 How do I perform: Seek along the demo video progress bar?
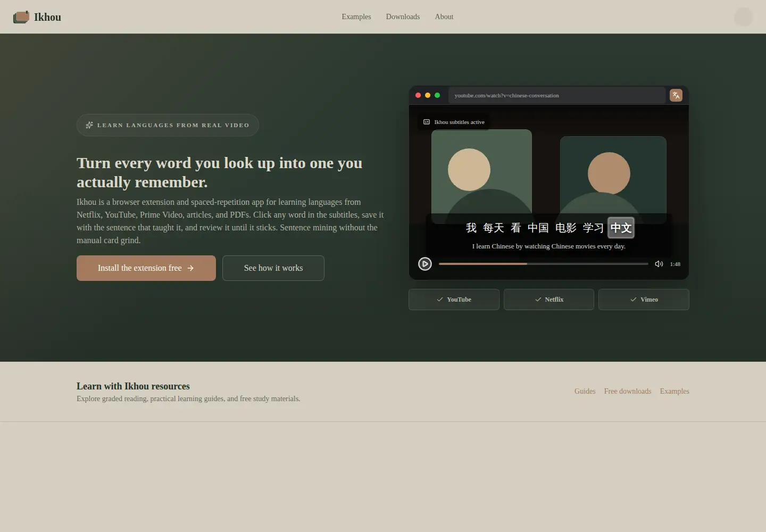coord(544,264)
